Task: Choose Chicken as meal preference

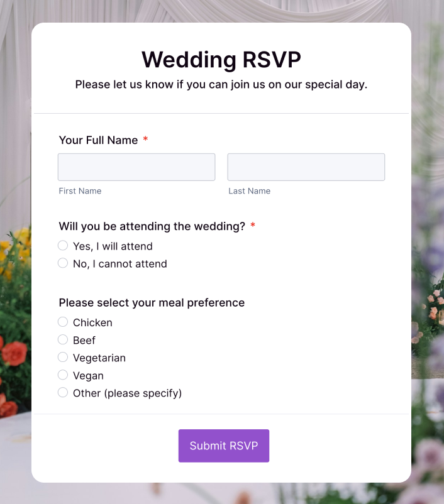Action: [x=63, y=322]
